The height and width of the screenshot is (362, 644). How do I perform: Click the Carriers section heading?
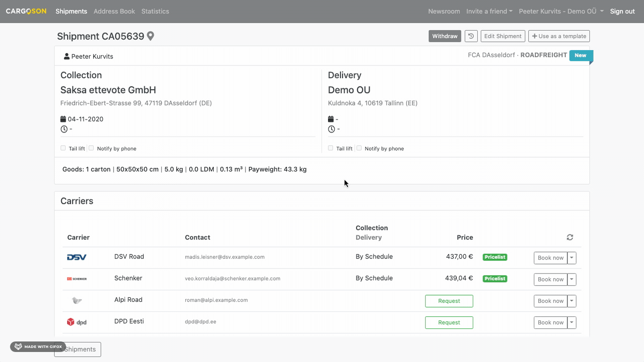pos(77,201)
